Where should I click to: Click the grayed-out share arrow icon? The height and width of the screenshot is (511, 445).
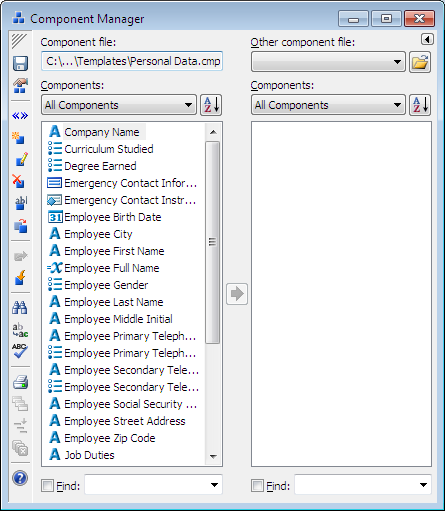click(21, 256)
